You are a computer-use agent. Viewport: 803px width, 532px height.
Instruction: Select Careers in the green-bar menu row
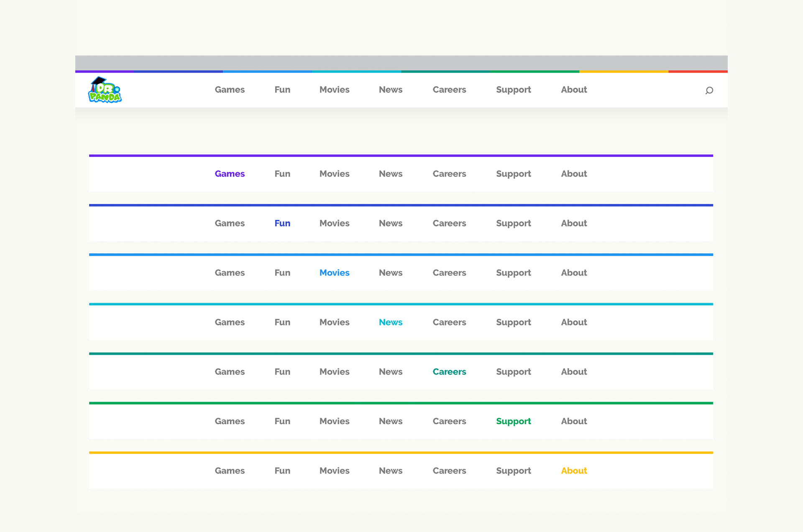(x=449, y=421)
